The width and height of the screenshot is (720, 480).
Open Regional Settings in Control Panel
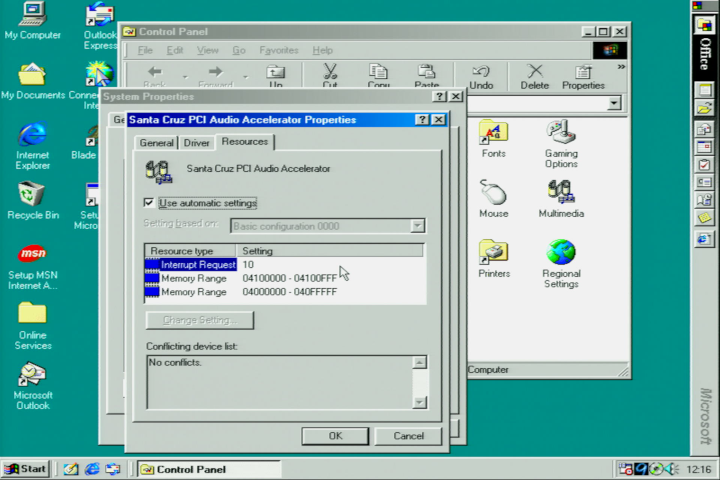pyautogui.click(x=561, y=263)
